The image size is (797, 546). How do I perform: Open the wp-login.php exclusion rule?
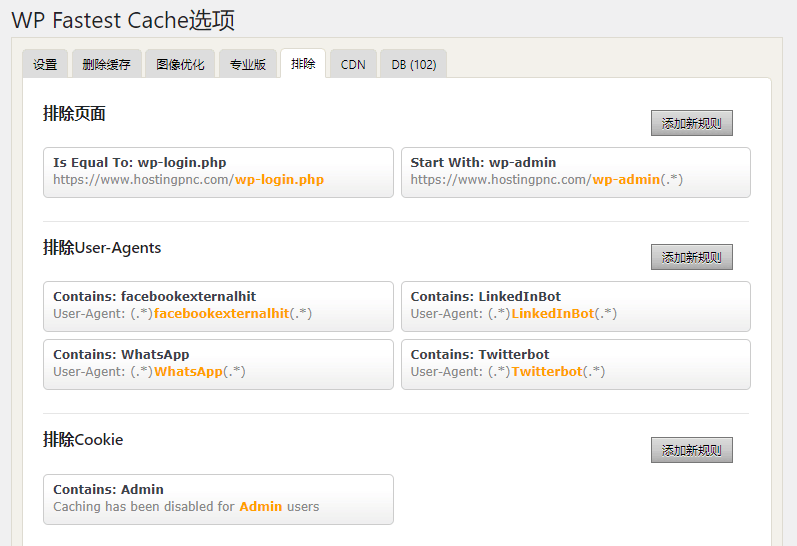(218, 172)
